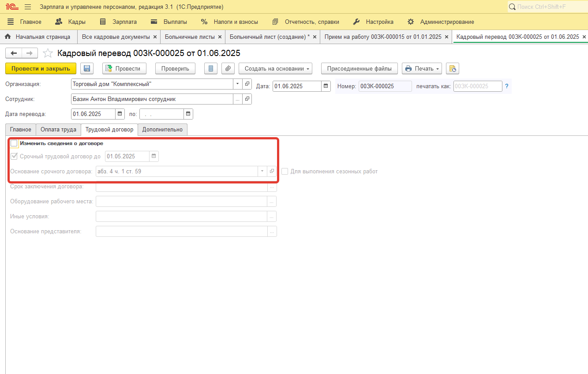
Task: Click the hamburger main menu icon
Action: [x=28, y=7]
